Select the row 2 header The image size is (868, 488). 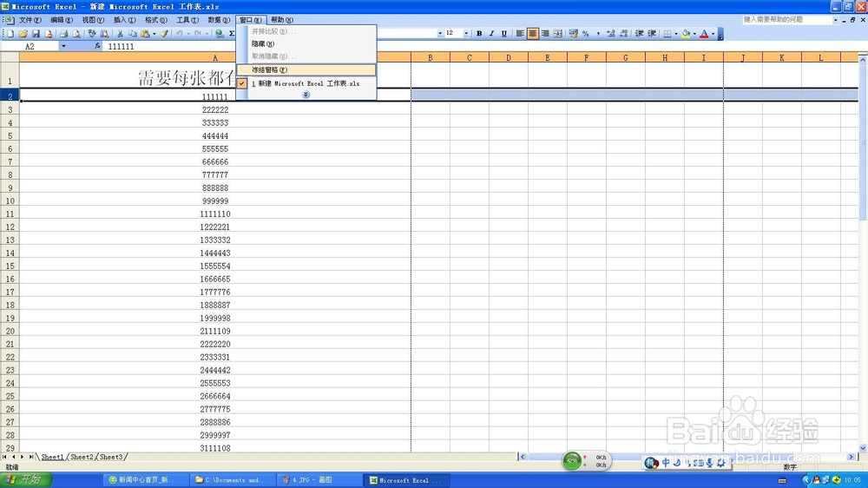(10, 96)
